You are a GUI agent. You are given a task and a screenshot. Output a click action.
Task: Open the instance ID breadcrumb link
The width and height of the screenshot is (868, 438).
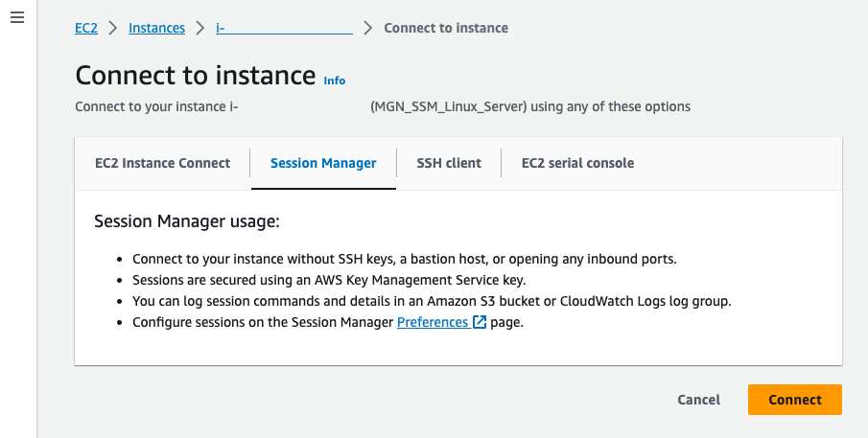(284, 28)
